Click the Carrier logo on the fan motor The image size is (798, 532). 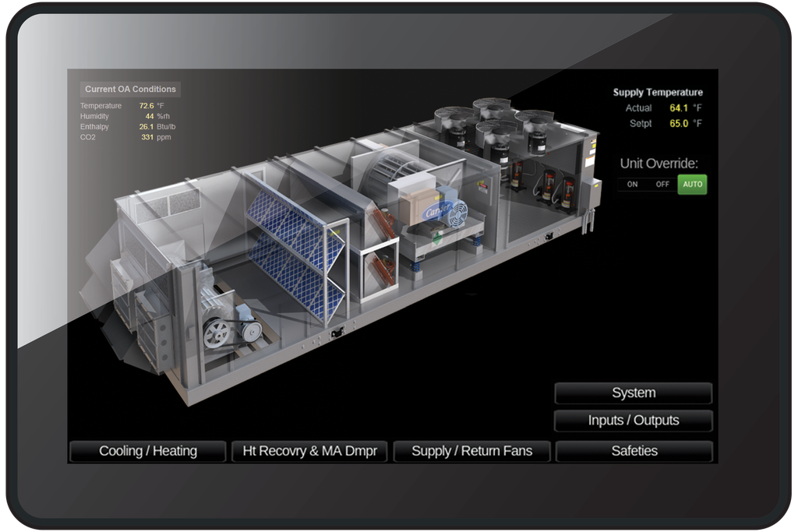click(436, 213)
